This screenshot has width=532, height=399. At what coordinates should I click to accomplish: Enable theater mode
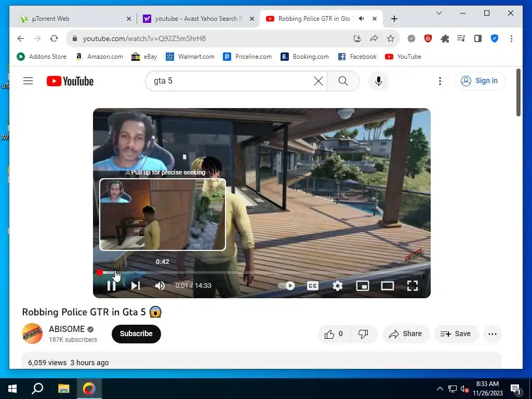click(388, 286)
